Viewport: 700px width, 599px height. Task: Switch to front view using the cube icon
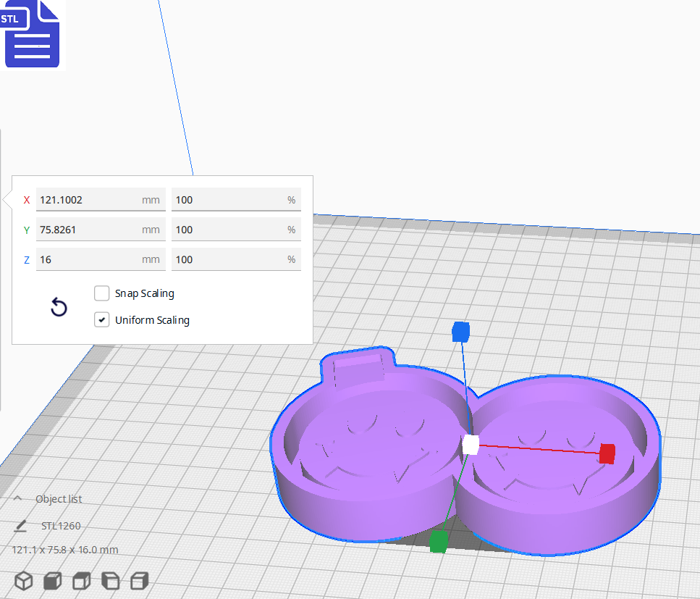(51, 580)
